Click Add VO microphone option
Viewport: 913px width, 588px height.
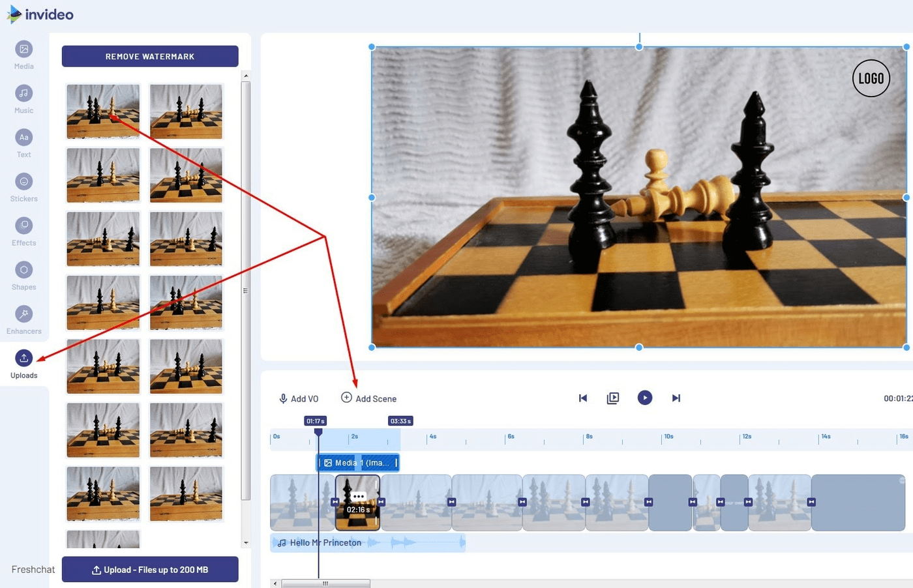[x=299, y=399]
